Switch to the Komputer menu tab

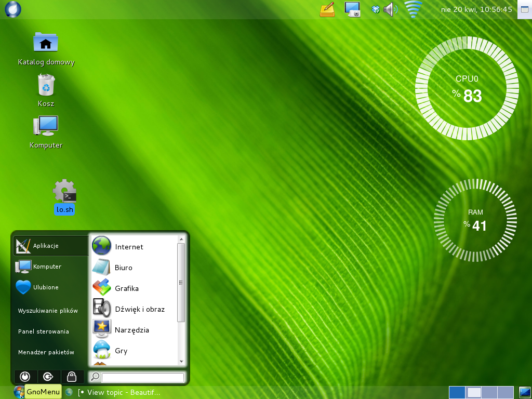click(47, 267)
